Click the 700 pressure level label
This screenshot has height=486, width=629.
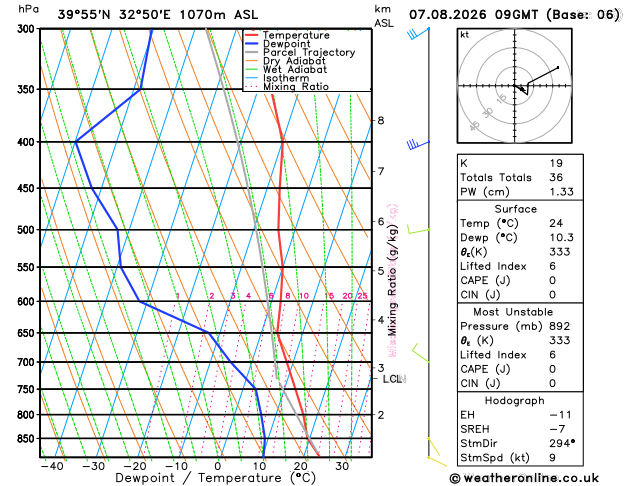[x=28, y=362]
